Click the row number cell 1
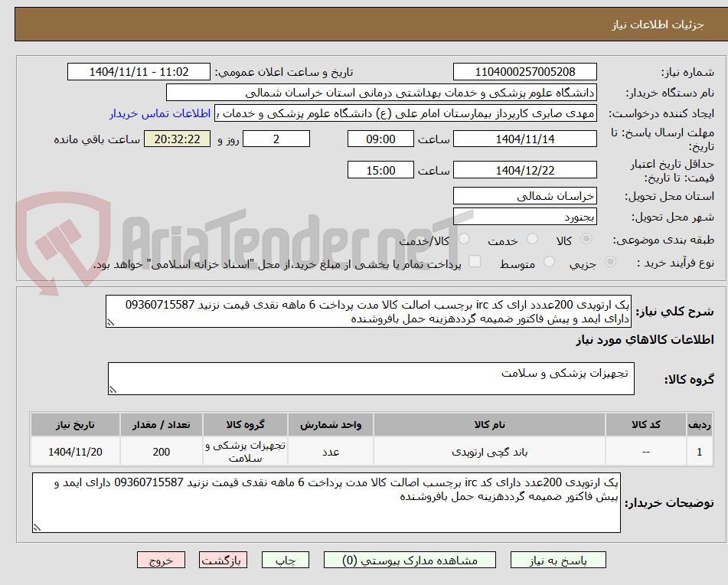728x585 pixels. point(700,452)
